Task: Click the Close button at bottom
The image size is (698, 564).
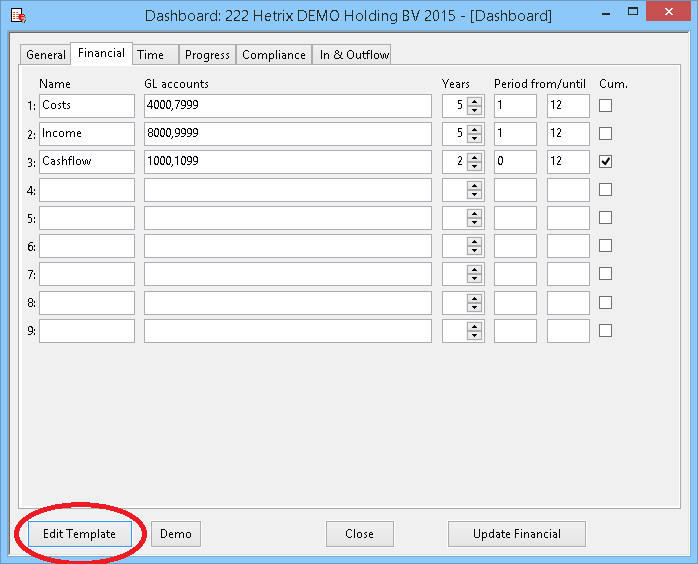Action: [360, 534]
